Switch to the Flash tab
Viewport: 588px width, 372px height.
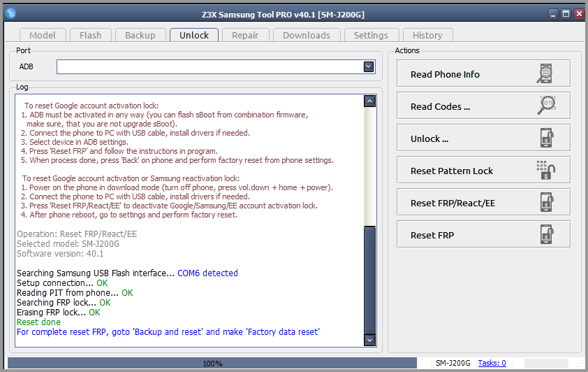[x=90, y=35]
